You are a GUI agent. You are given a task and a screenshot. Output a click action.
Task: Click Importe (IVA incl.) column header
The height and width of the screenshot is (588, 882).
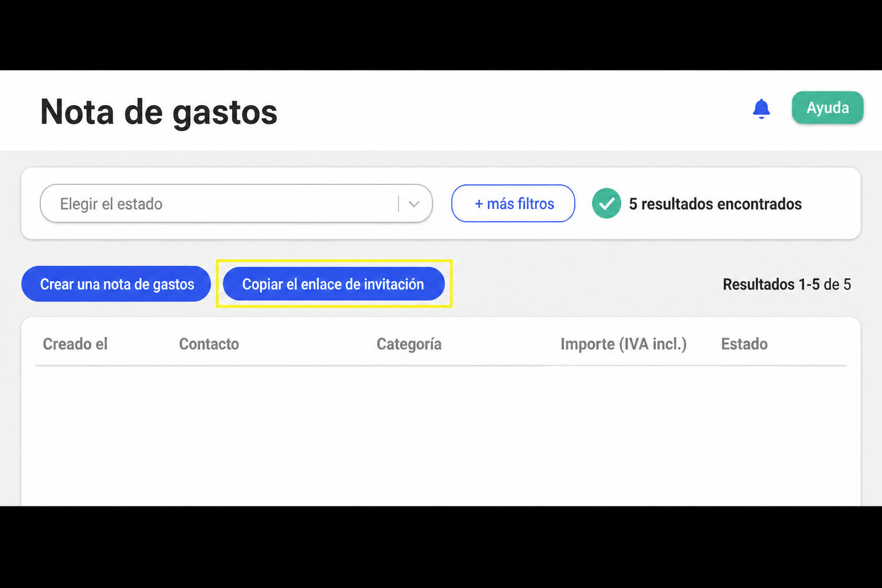coord(624,344)
